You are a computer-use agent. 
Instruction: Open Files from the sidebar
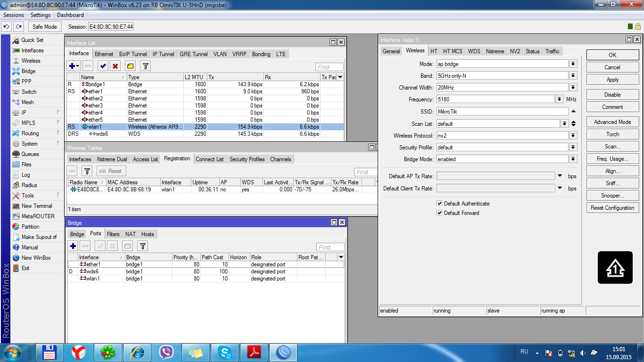tap(26, 165)
